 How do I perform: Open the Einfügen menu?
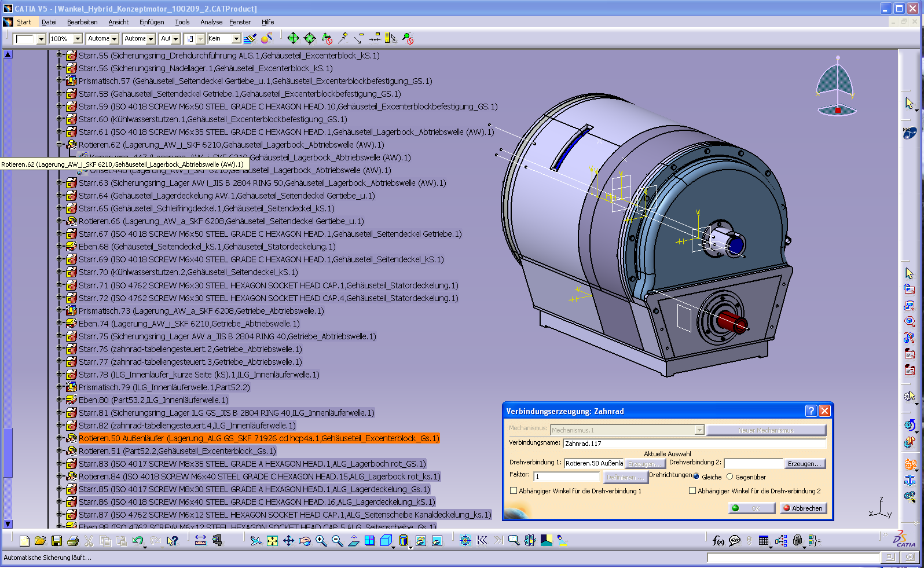click(152, 22)
